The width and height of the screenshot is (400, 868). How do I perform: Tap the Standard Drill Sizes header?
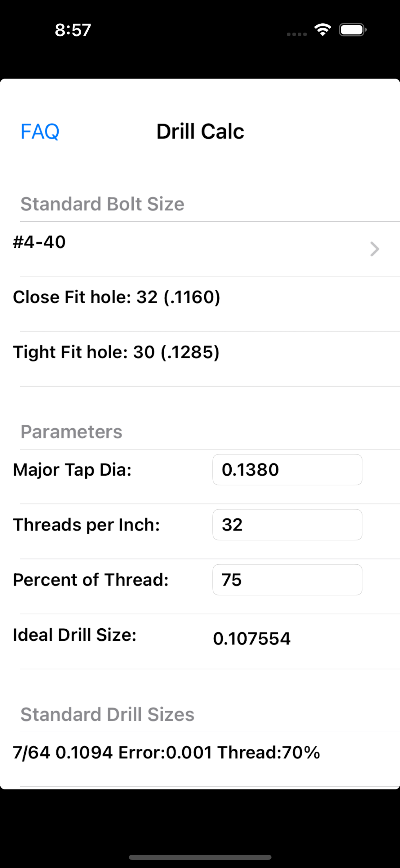pyautogui.click(x=107, y=714)
